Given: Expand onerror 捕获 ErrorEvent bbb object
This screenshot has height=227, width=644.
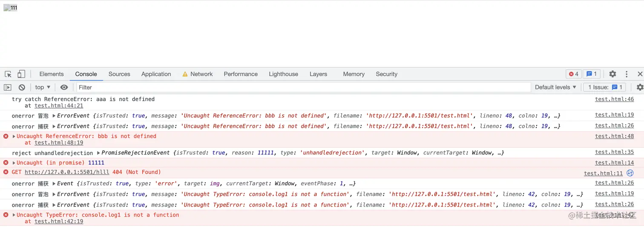Looking at the screenshot, I should coord(54,126).
